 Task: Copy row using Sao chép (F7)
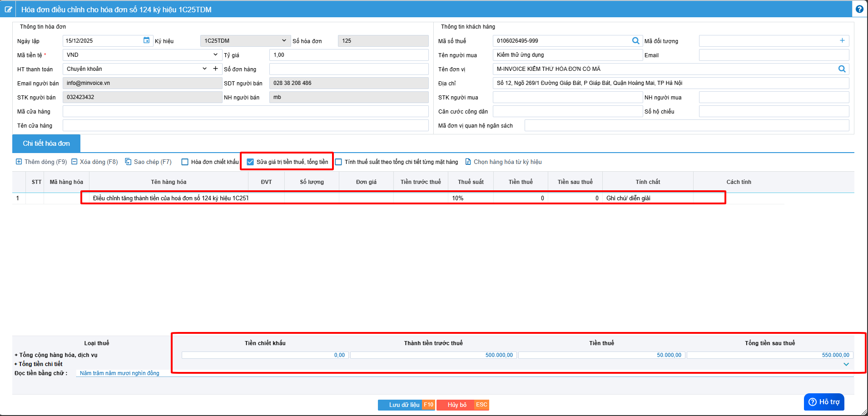pos(148,162)
